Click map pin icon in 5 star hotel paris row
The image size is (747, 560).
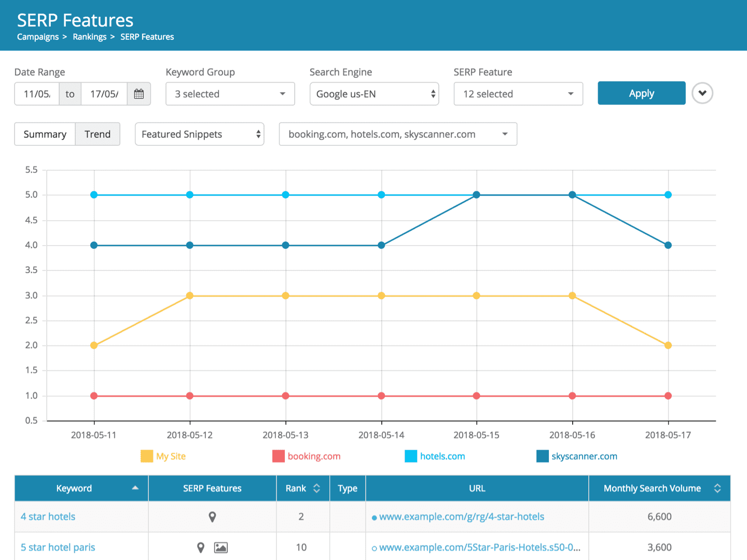click(201, 548)
